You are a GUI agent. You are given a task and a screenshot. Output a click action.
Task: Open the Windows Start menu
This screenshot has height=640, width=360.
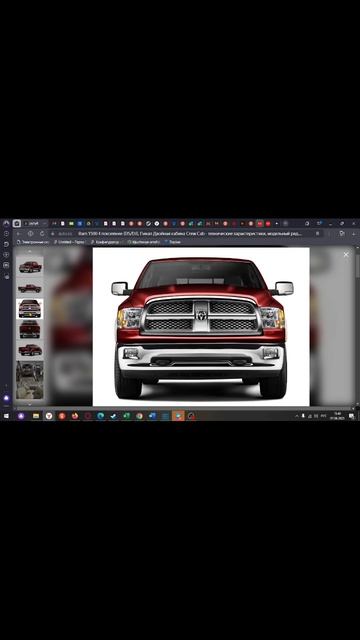pyautogui.click(x=6, y=416)
